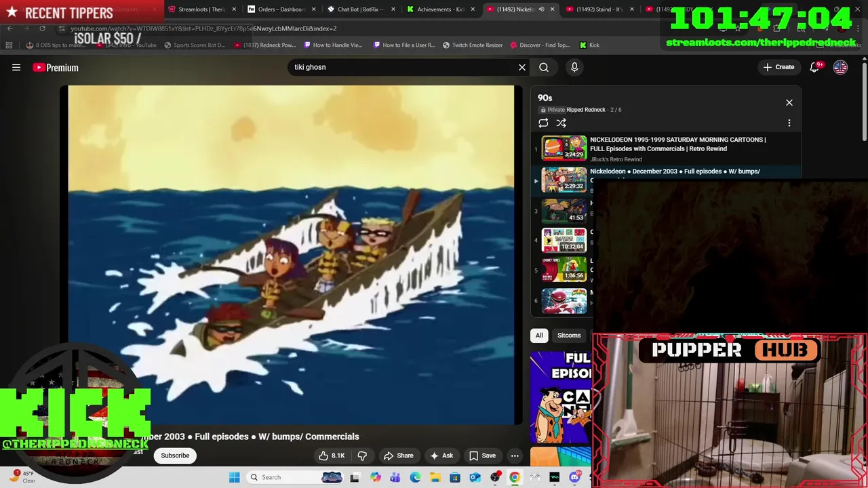Open the Kick bookmark
Image resolution: width=868 pixels, height=488 pixels.
589,45
